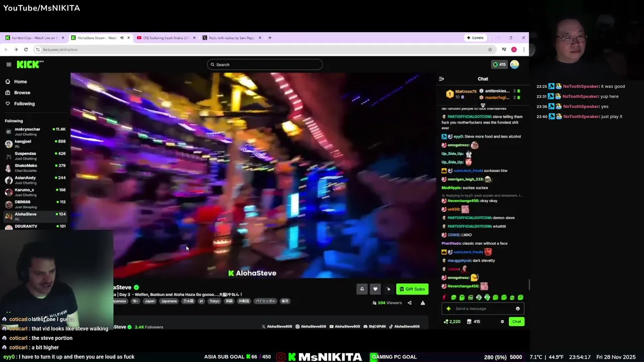644x362 pixels.
Task: Open AsianAndy channel from Following list
Action: click(35, 179)
